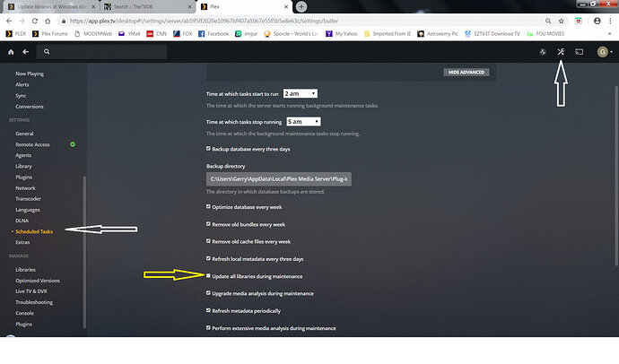Image resolution: width=619 pixels, height=364 pixels.
Task: Open the MODEMWeb bookmark
Action: pos(93,34)
